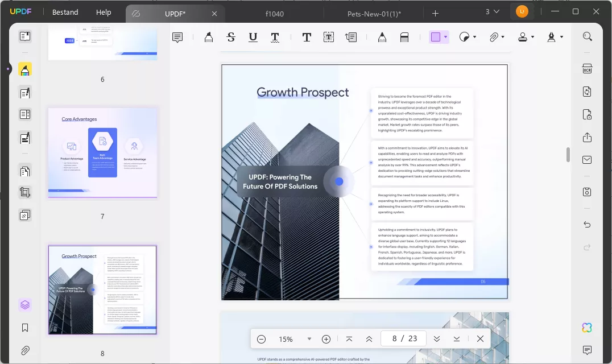Toggle the highlighted comment mode icon

pyautogui.click(x=25, y=69)
